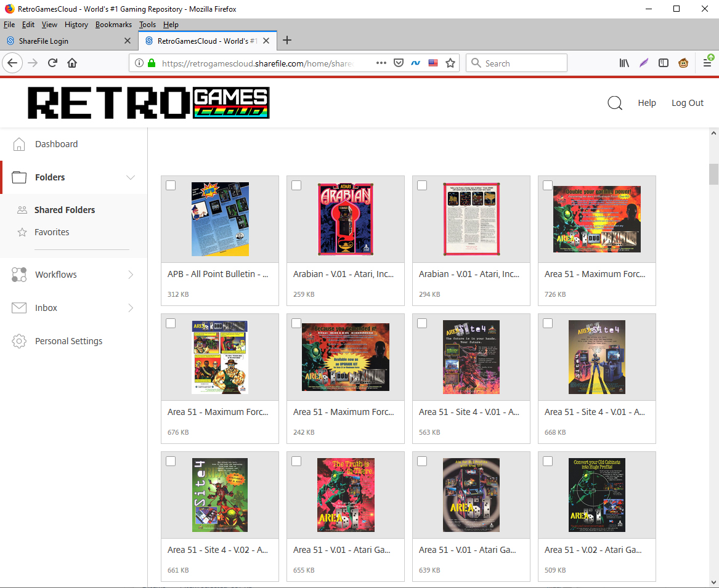This screenshot has width=719, height=588.
Task: Open APB All Point Bulletin thumbnail
Action: (220, 219)
